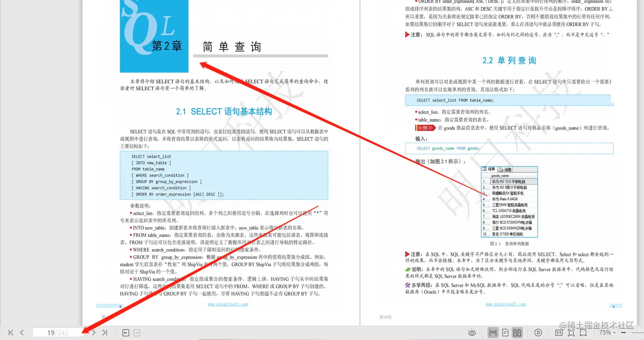Go to the next page
Viewport: 644px width, 340px height.
tap(94, 333)
